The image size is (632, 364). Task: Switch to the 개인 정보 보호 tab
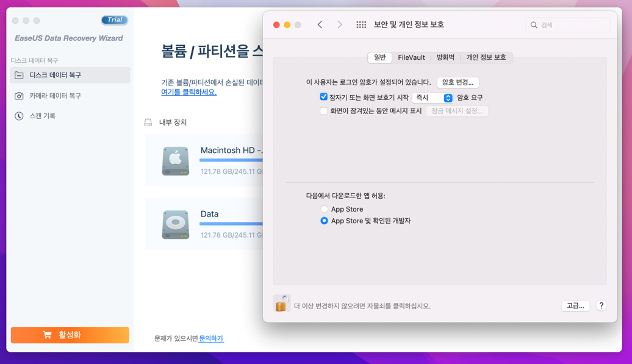[486, 57]
